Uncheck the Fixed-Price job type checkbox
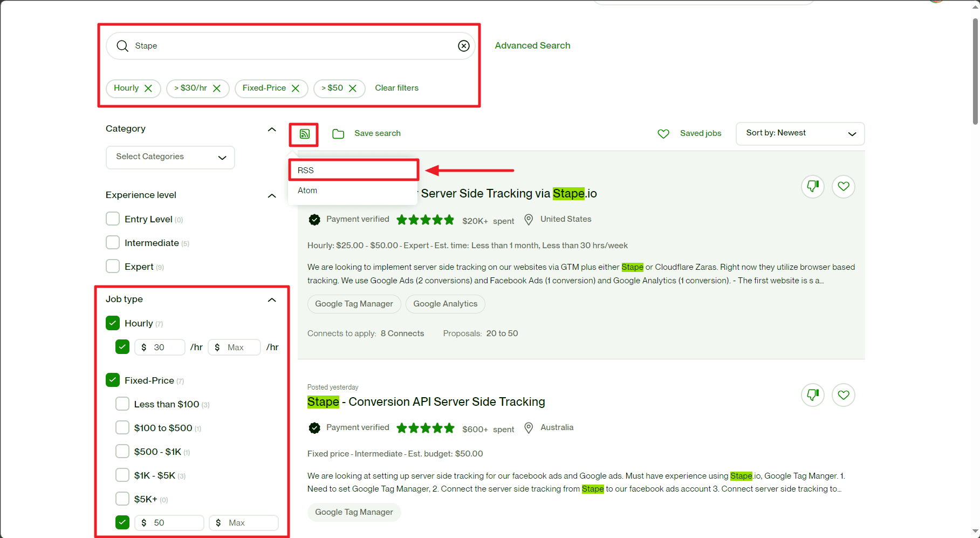 pos(113,380)
